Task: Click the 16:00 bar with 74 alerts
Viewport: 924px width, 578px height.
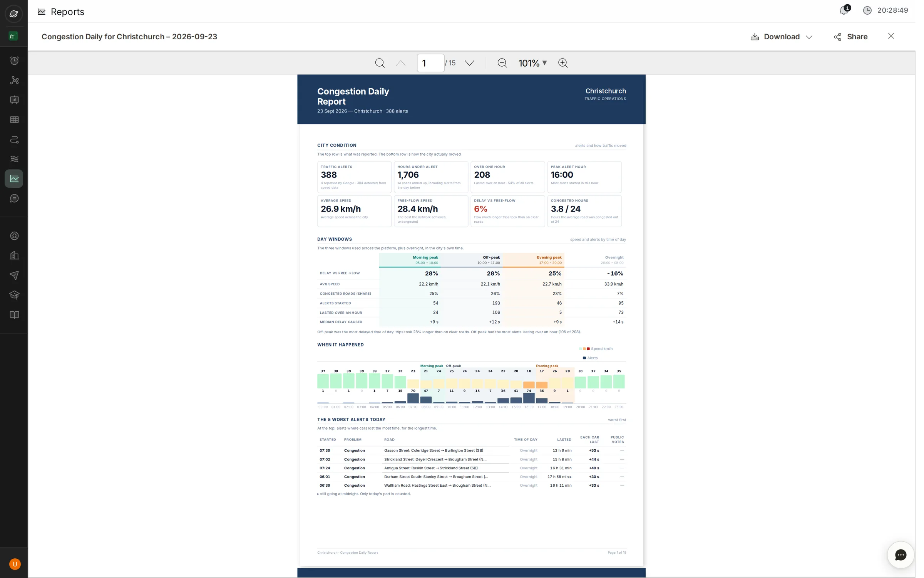Action: coord(529,398)
